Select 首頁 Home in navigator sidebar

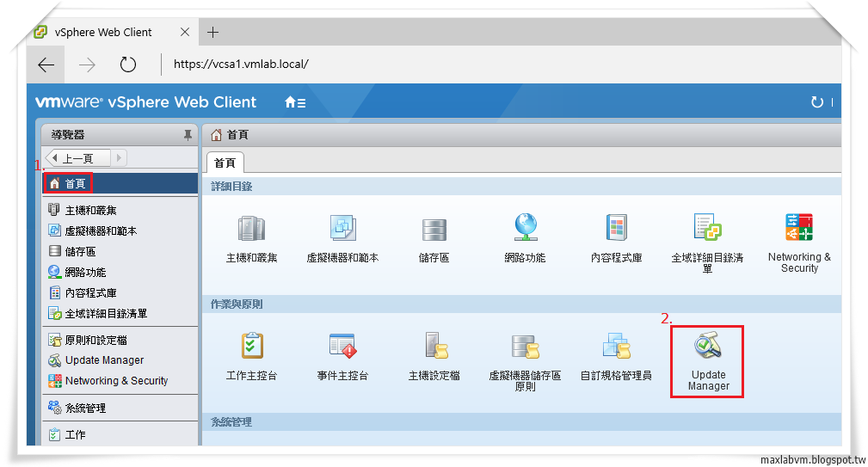120,183
